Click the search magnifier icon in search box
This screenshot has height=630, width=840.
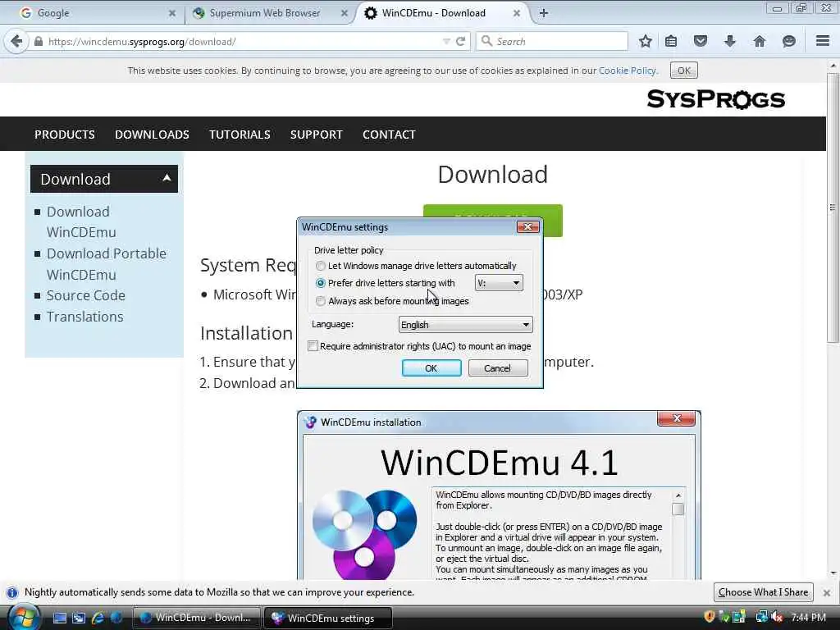(x=486, y=41)
